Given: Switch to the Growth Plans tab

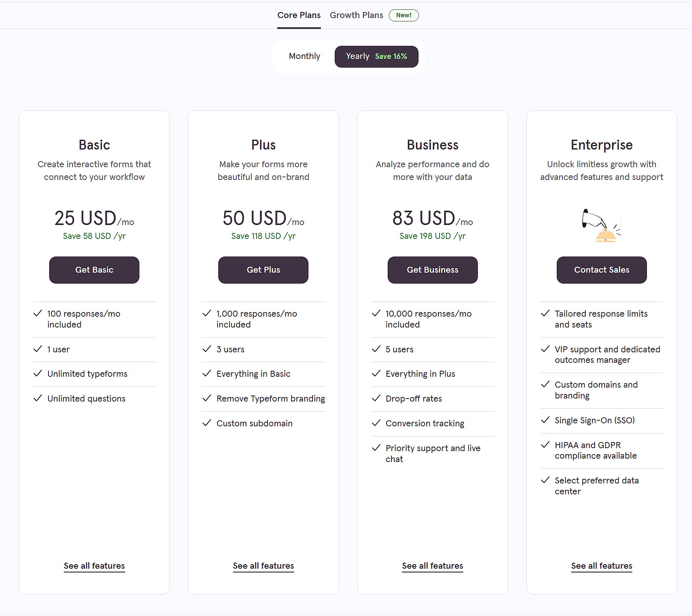Looking at the screenshot, I should point(356,15).
